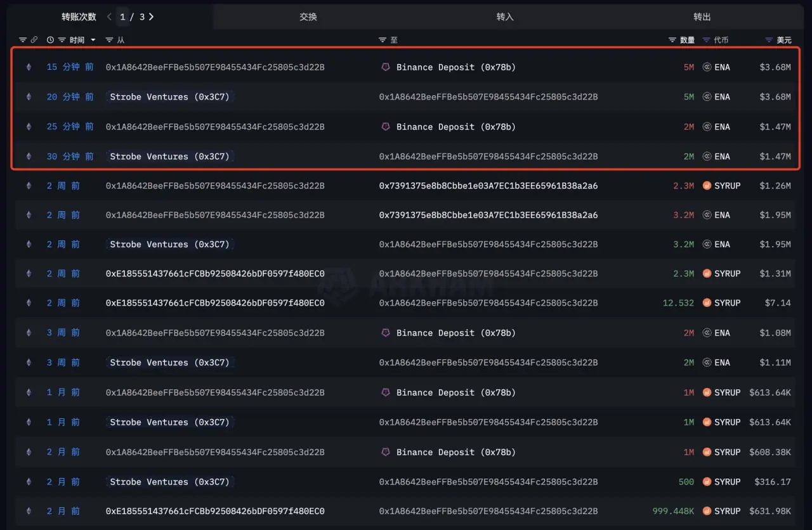Open 0xE185551437 sender on $7.14 row
This screenshot has height=530, width=812.
click(x=215, y=303)
